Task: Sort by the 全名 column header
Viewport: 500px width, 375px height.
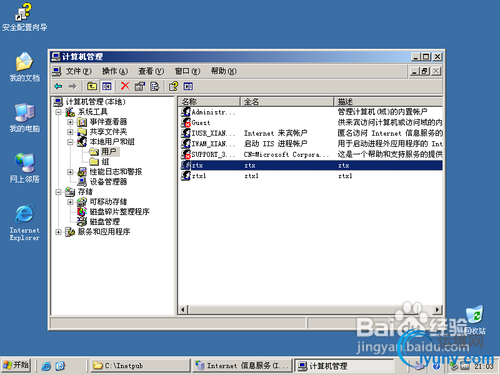Action: 287,101
